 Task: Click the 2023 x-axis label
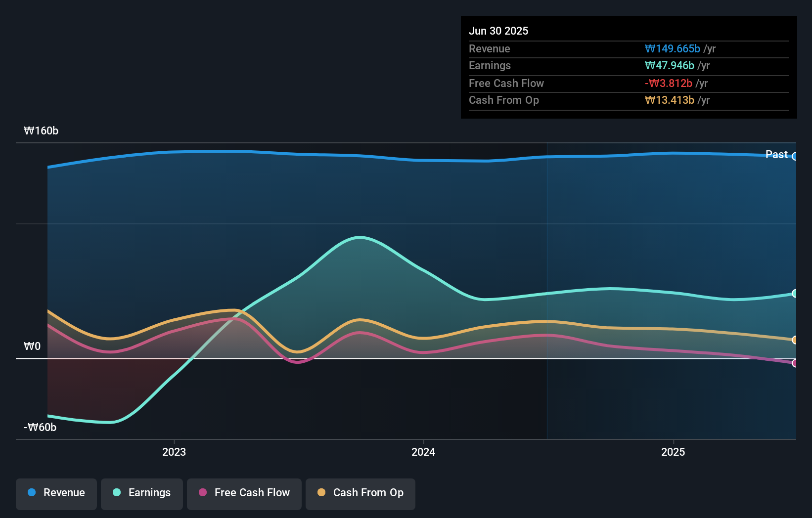[x=174, y=452]
